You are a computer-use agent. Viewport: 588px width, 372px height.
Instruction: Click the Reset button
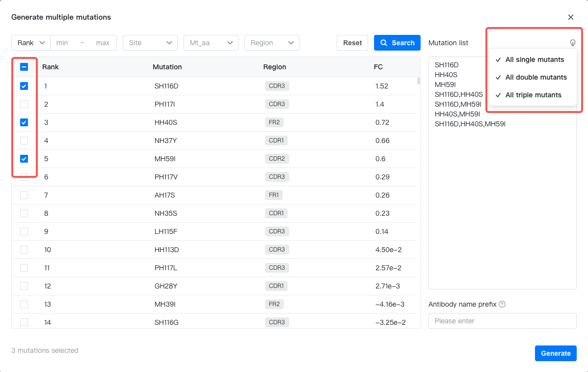(352, 43)
